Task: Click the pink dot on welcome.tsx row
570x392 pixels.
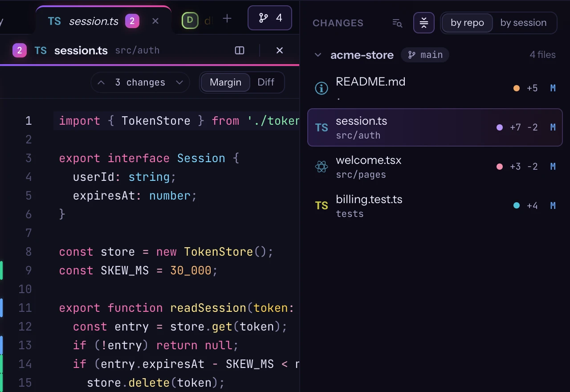Action: click(x=500, y=167)
